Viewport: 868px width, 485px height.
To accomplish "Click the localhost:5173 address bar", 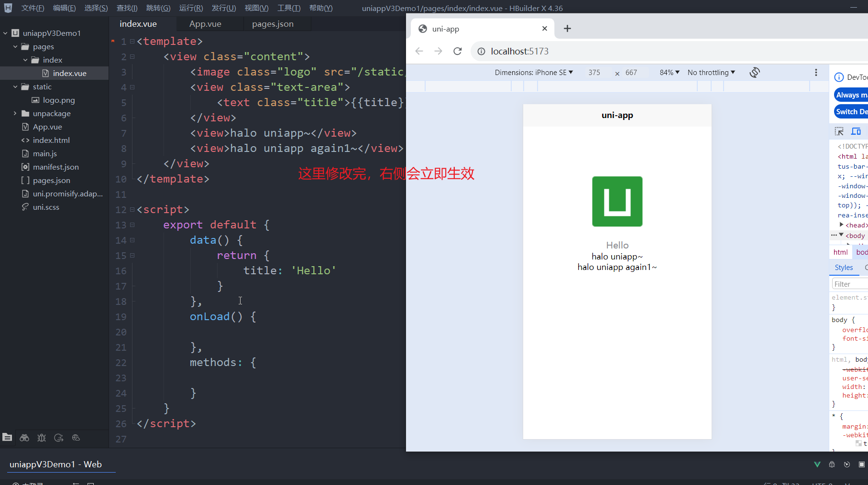I will [670, 51].
